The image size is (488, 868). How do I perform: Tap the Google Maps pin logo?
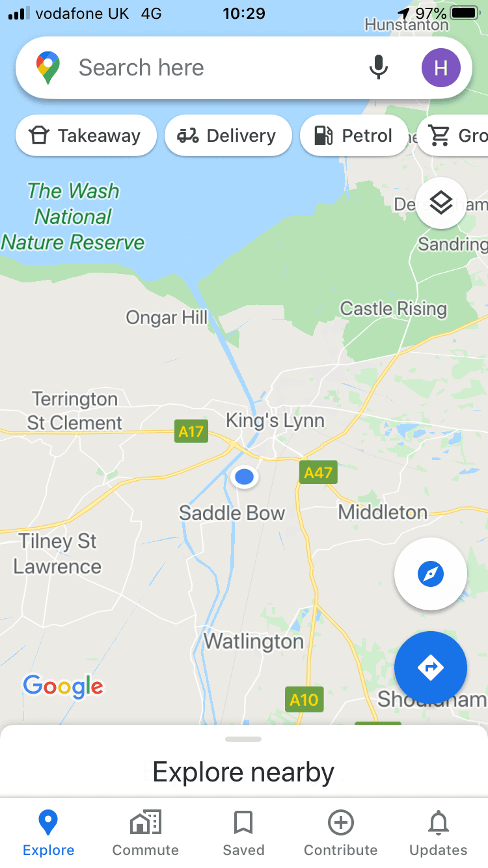coord(48,68)
